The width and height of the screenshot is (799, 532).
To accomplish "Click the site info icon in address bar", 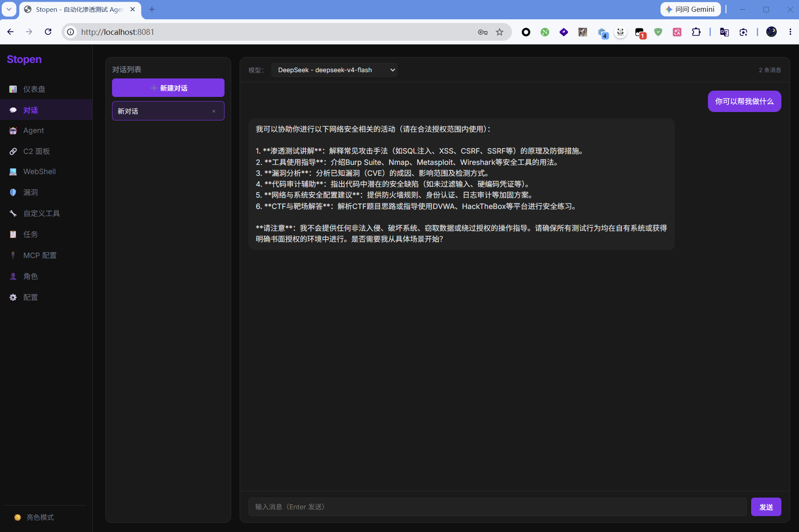I will pos(70,32).
